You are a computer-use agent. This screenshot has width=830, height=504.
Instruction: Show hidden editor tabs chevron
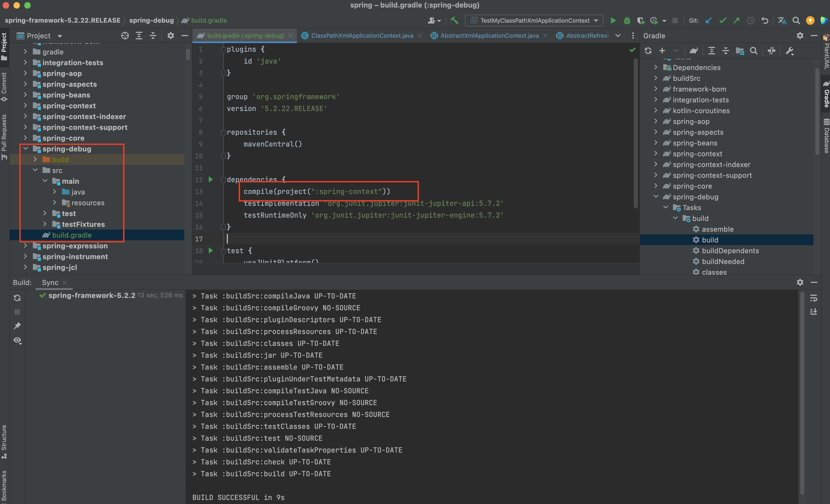click(618, 36)
